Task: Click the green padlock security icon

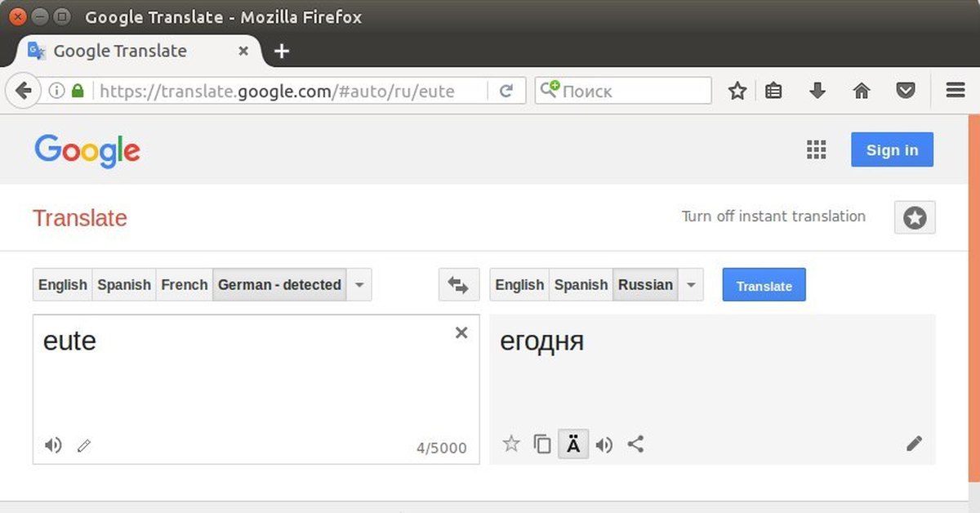Action: (x=78, y=91)
